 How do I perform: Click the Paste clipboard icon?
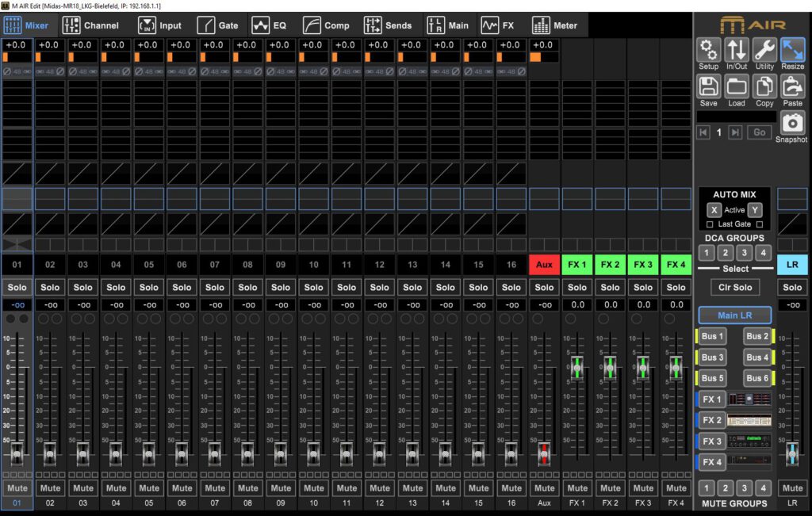tap(792, 86)
